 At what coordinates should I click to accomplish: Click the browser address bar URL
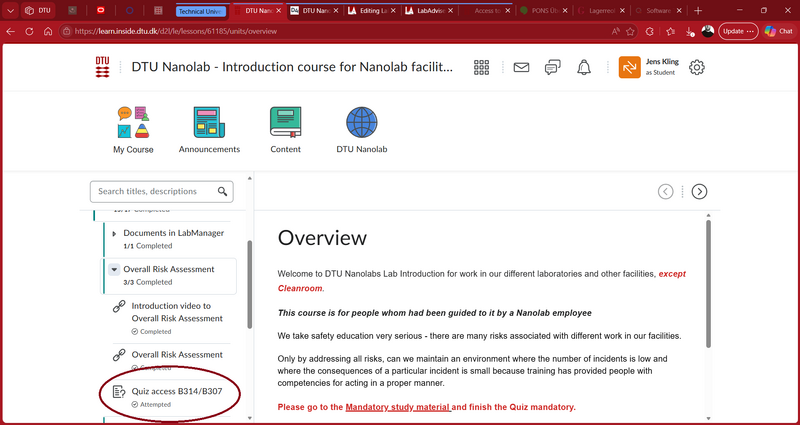tap(176, 31)
